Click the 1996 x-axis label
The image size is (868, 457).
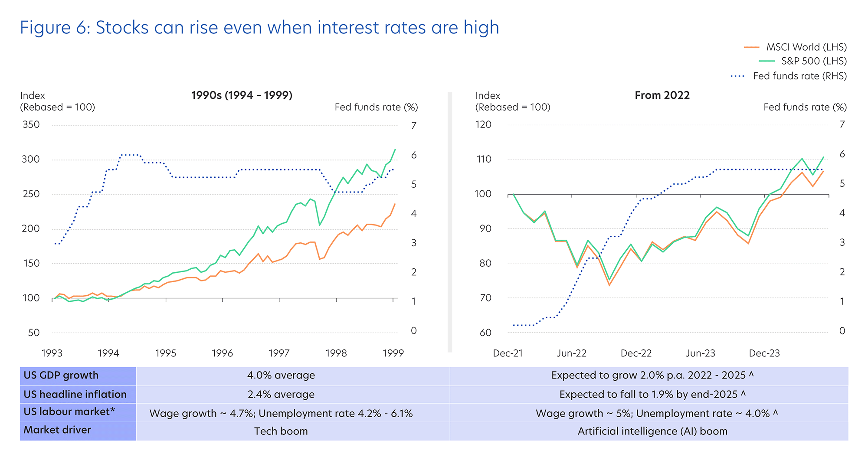coord(222,353)
